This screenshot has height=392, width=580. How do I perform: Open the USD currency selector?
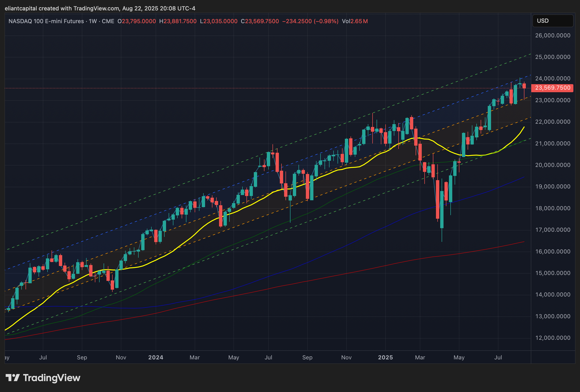point(553,21)
